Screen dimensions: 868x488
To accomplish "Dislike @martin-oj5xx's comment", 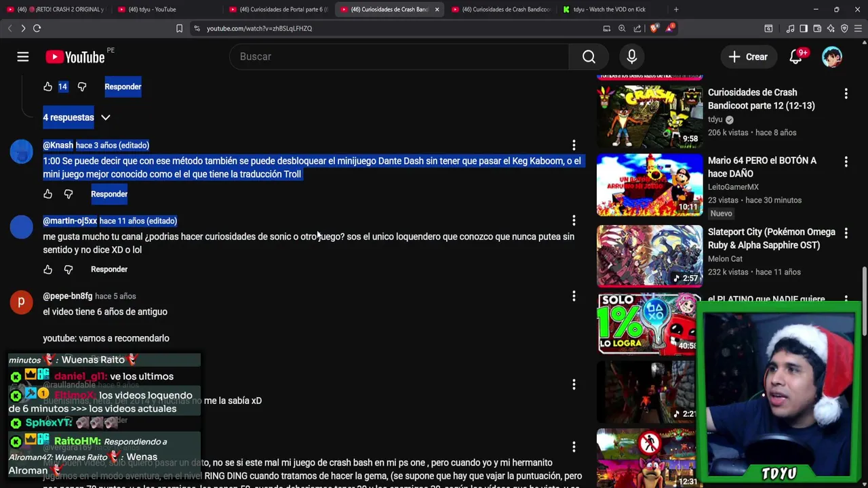I will (x=68, y=269).
